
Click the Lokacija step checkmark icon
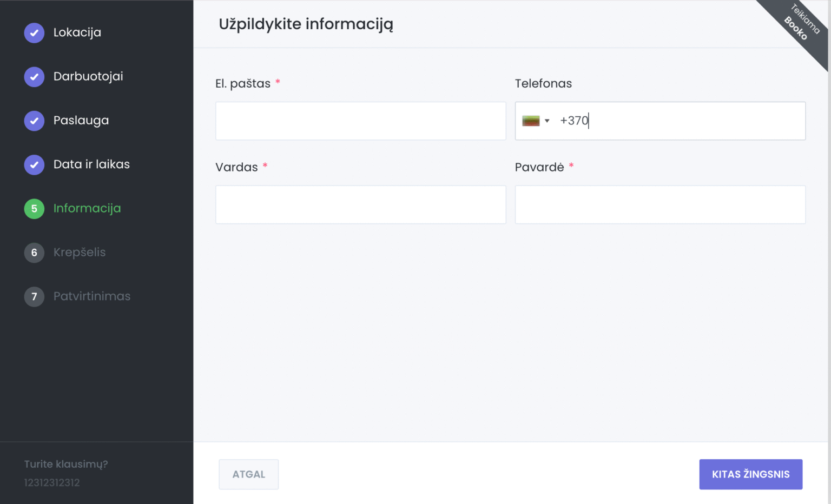[34, 32]
